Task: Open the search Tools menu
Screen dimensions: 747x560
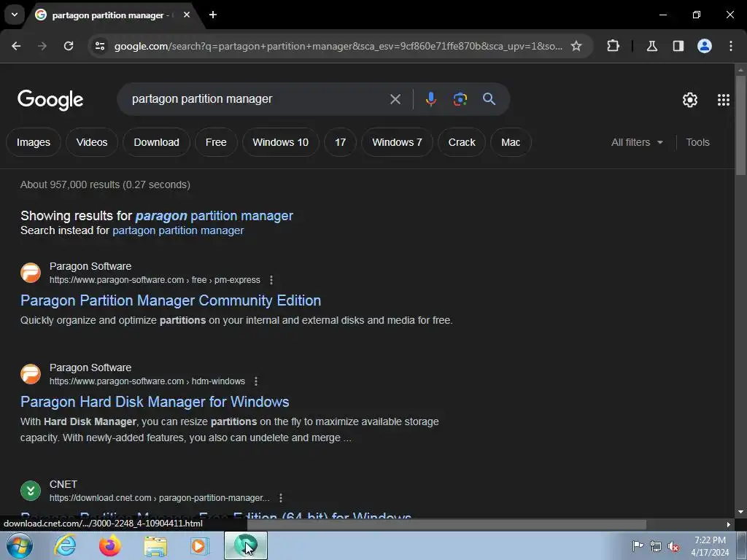Action: click(697, 142)
